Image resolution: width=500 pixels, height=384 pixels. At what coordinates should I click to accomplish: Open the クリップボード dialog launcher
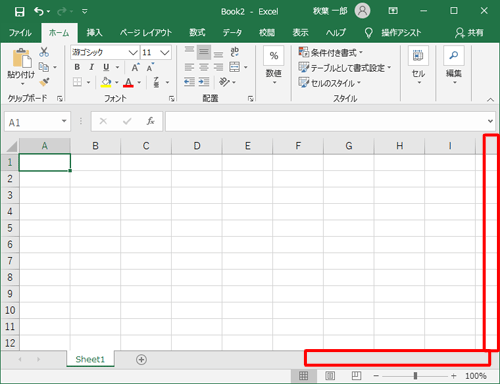60,99
